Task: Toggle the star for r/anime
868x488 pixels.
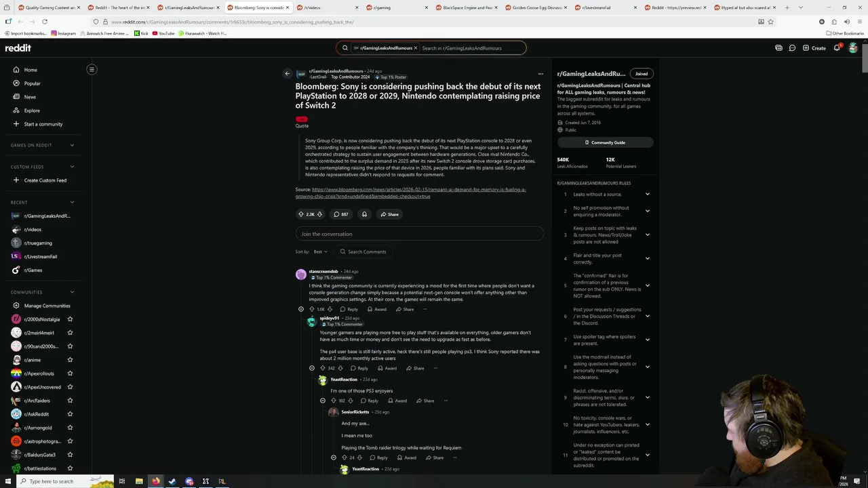Action: click(70, 360)
